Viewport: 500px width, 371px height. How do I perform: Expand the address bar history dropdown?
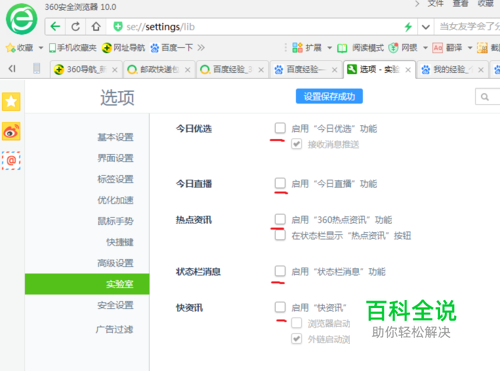coord(426,27)
